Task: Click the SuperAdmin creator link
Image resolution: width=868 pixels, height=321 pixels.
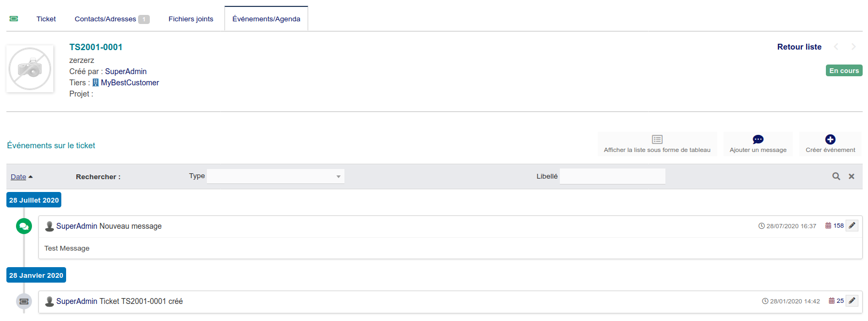Action: [126, 71]
